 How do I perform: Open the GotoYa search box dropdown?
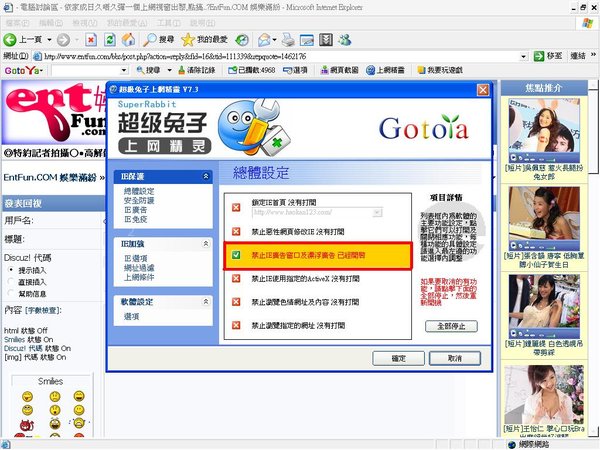pos(124,70)
